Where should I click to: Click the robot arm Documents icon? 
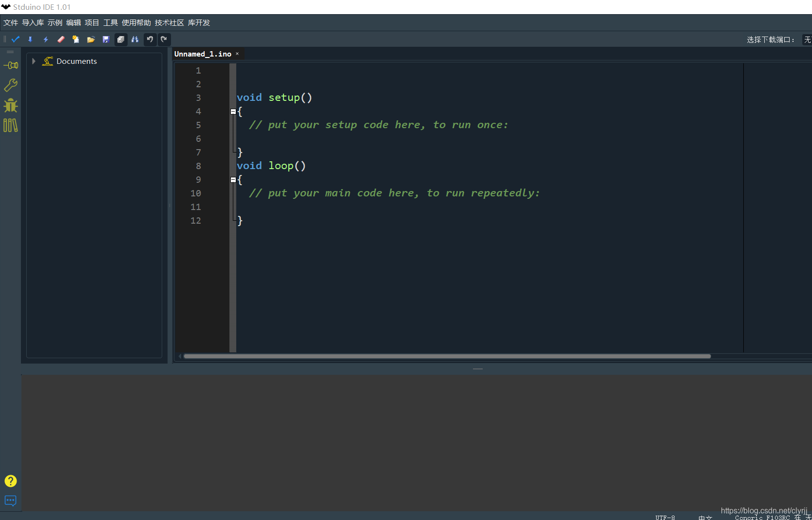48,61
